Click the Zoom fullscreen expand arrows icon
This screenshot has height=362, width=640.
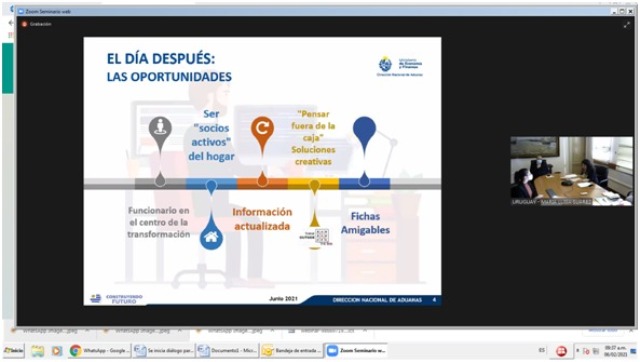(x=627, y=25)
